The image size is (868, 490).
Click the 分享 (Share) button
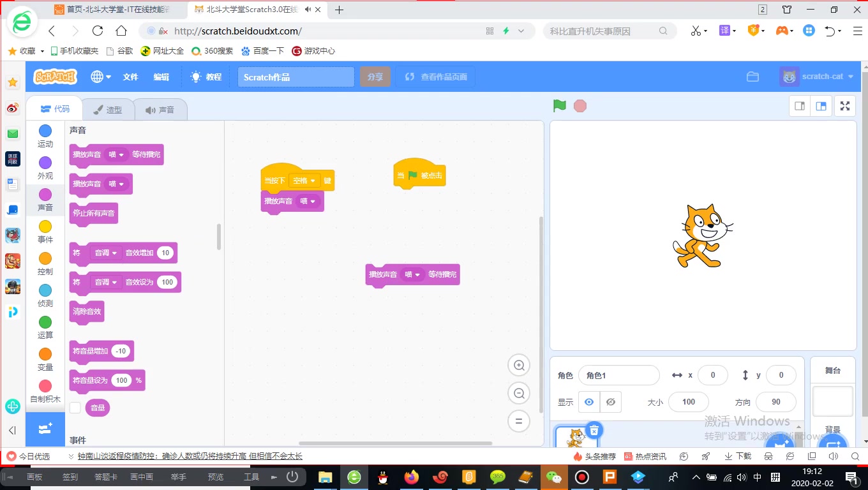(375, 76)
